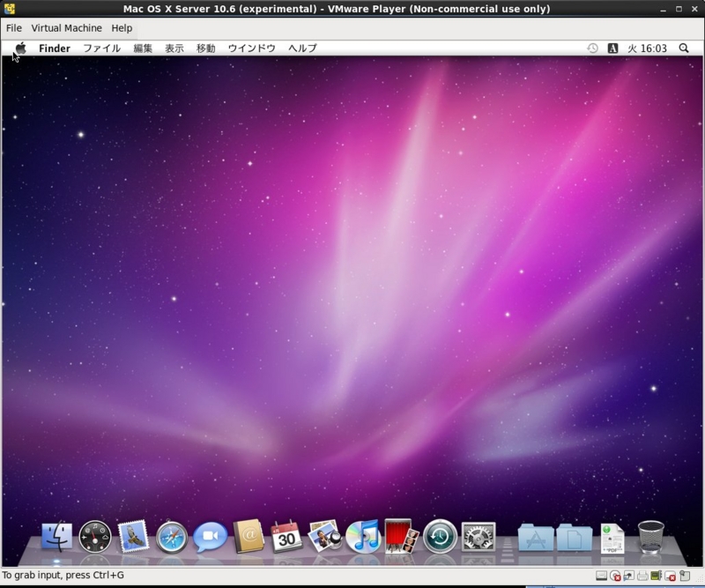Click the VMware sound card status icon
This screenshot has height=588, width=705.
[656, 576]
